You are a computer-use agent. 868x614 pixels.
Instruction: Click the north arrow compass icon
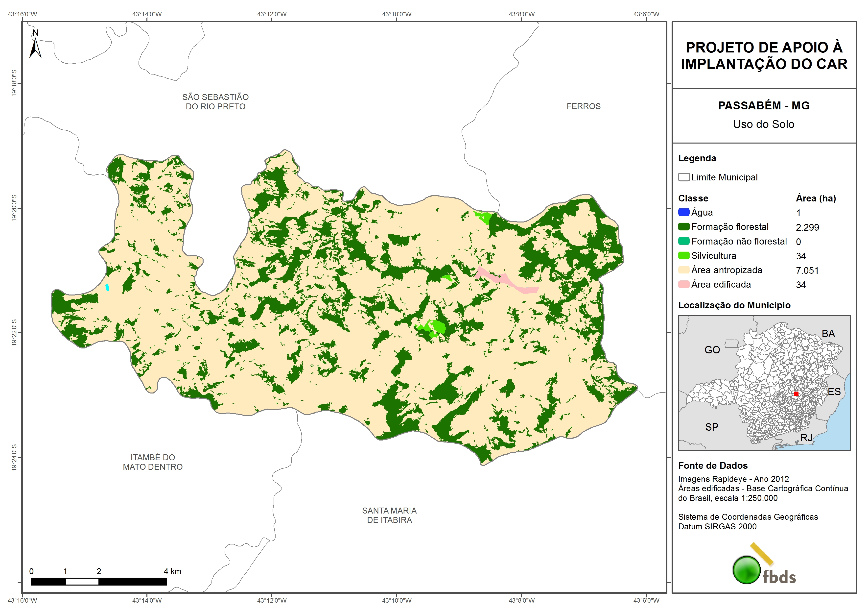coord(35,45)
